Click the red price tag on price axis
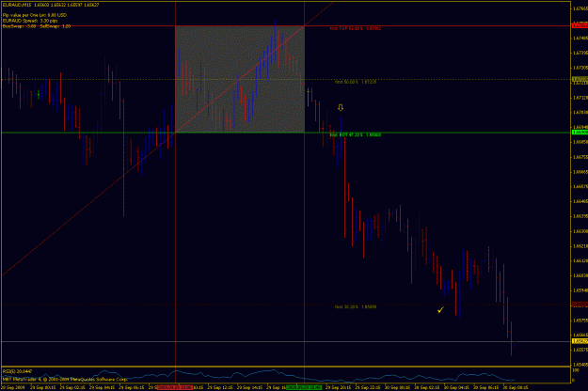588x391 pixels. [580, 25]
